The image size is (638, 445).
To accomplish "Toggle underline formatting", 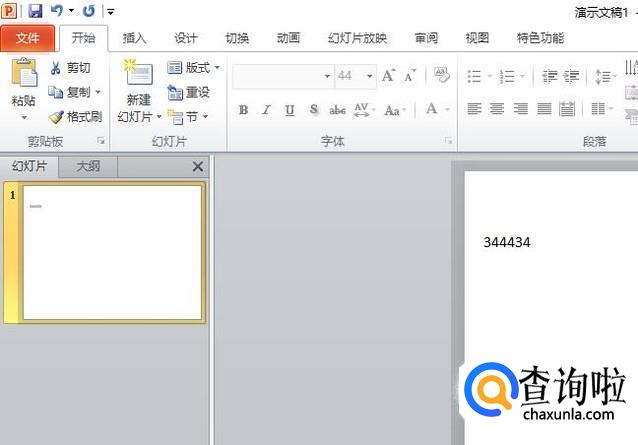I will point(289,110).
